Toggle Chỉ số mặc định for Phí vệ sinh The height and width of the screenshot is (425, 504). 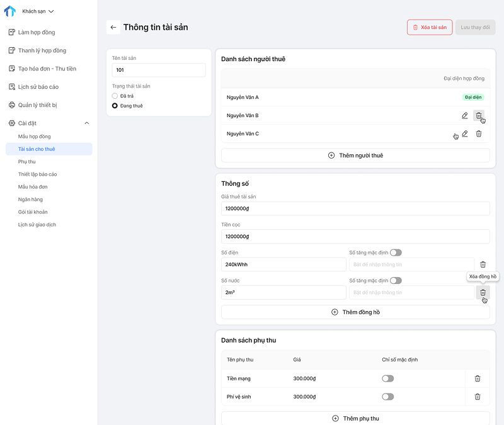click(x=387, y=397)
